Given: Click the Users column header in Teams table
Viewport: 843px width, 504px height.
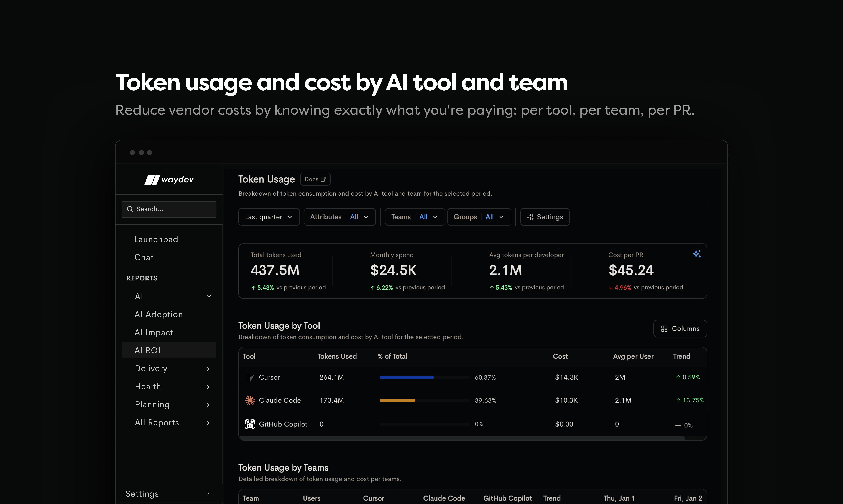Looking at the screenshot, I should pos(312,498).
